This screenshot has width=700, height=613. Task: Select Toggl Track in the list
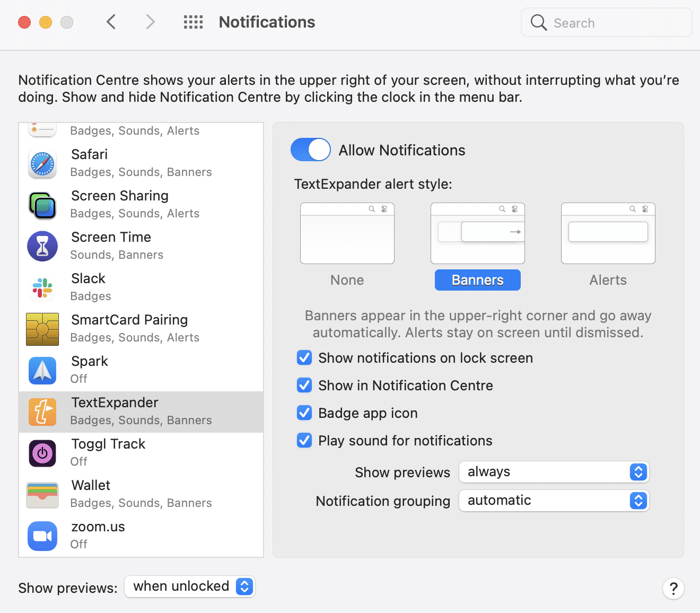click(x=141, y=453)
